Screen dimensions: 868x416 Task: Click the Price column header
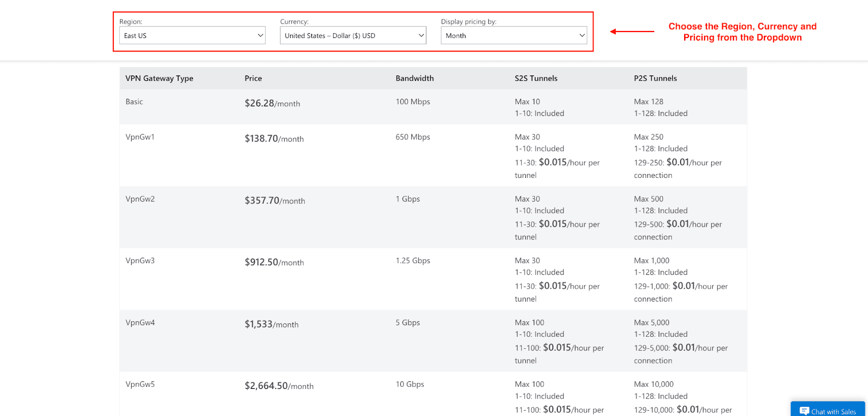(x=253, y=78)
